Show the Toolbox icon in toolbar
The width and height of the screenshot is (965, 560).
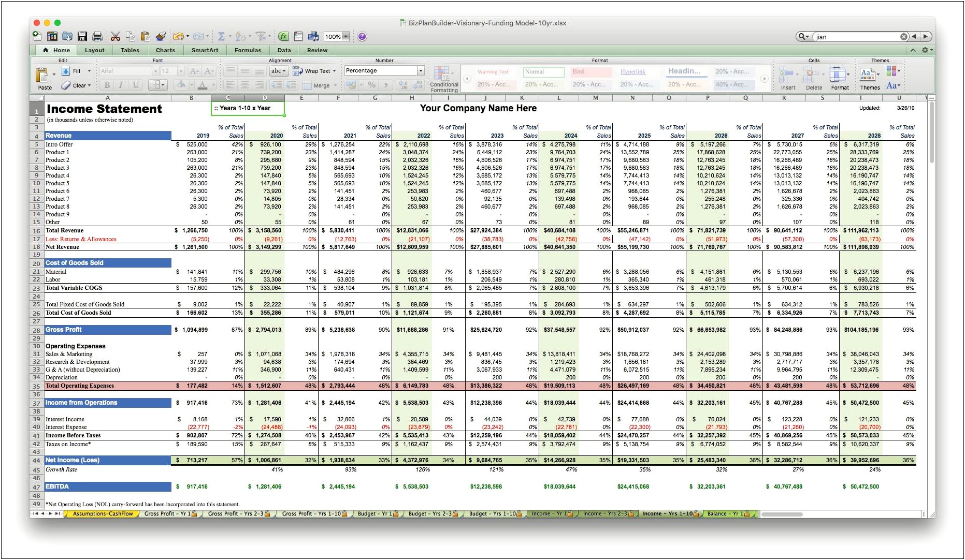[x=298, y=36]
